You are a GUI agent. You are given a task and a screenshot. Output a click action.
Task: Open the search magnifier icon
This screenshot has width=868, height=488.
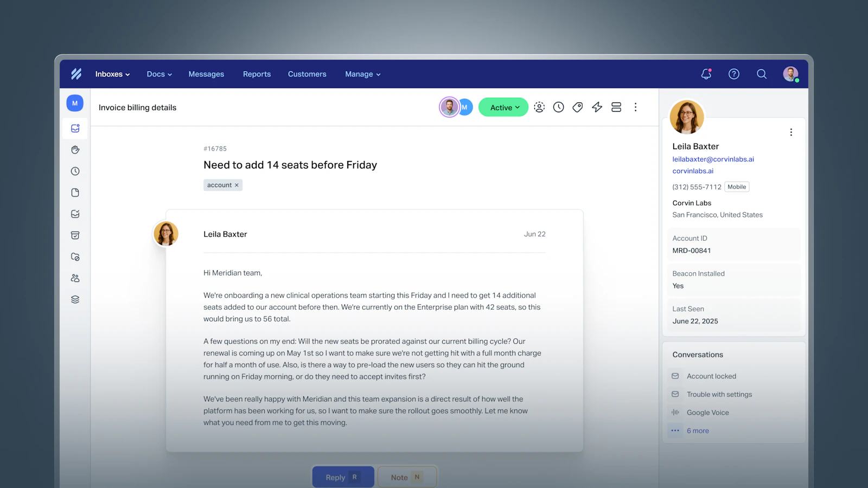pyautogui.click(x=762, y=74)
